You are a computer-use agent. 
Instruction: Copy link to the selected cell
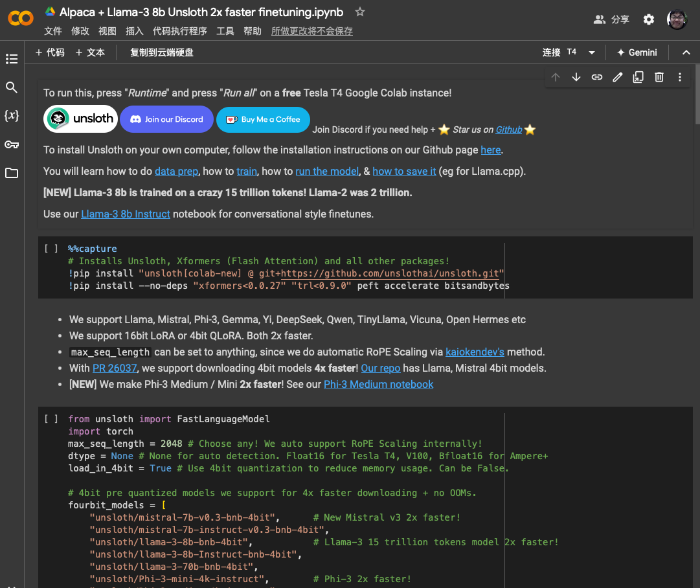tap(597, 77)
